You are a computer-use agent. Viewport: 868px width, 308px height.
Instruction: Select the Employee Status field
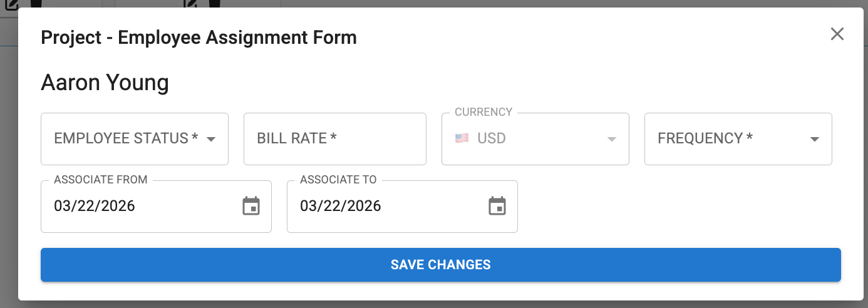(x=125, y=138)
